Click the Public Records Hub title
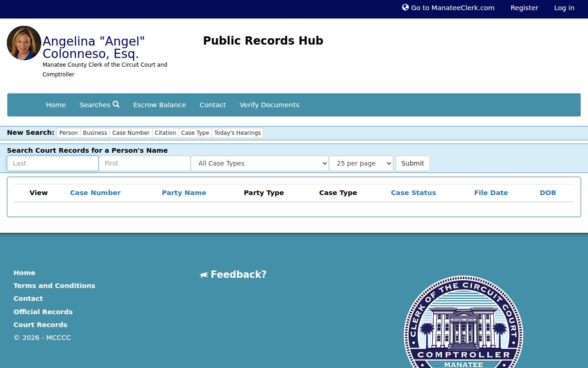This screenshot has height=368, width=588. click(263, 40)
